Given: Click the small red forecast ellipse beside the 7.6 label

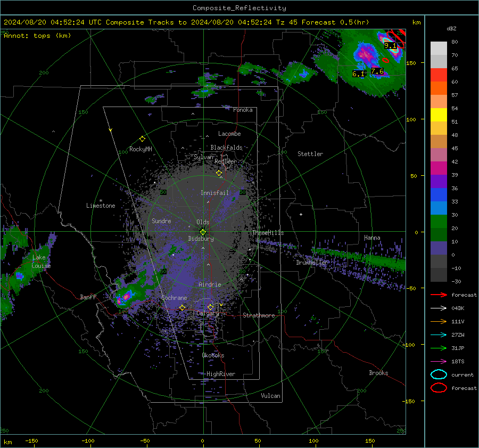Looking at the screenshot, I should pos(385,60).
